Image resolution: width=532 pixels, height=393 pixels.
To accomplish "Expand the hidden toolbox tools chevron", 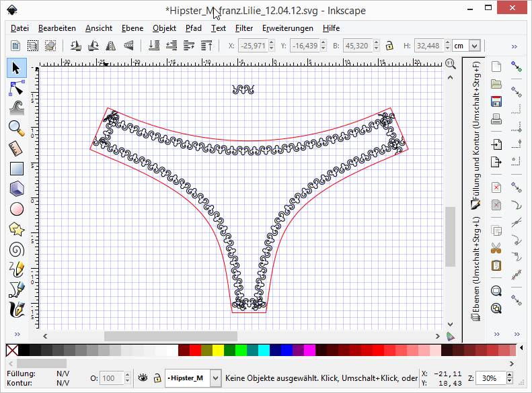I will (x=16, y=334).
